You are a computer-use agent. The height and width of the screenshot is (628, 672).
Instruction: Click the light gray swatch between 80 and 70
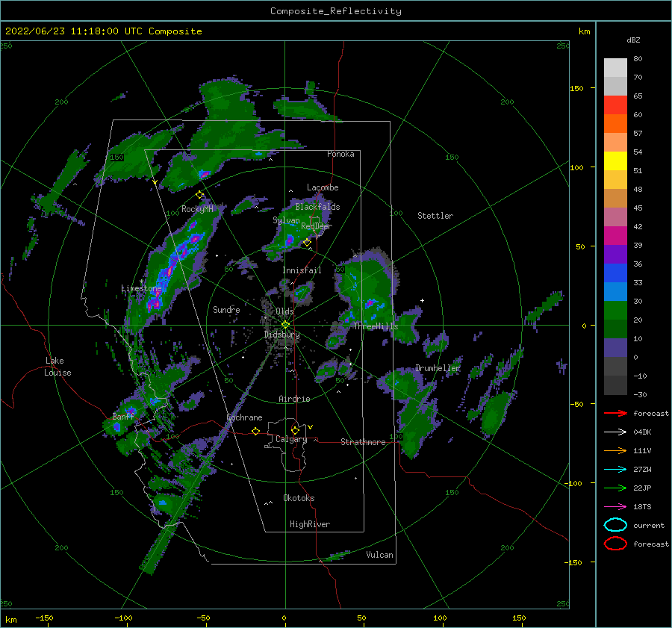pos(615,68)
